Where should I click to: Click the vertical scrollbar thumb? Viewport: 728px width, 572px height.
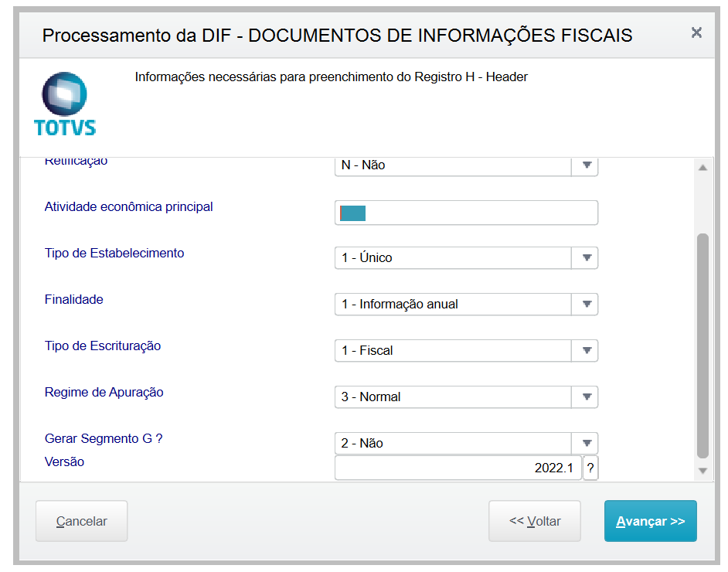point(702,344)
